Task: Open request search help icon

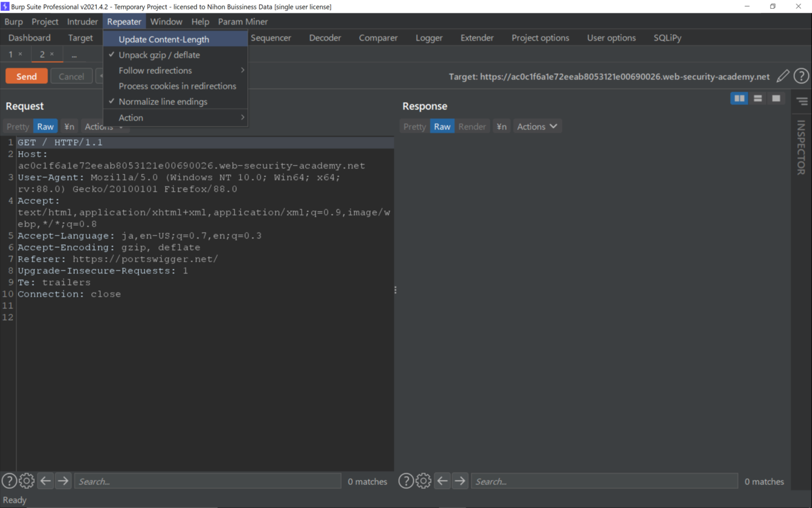Action: point(9,481)
